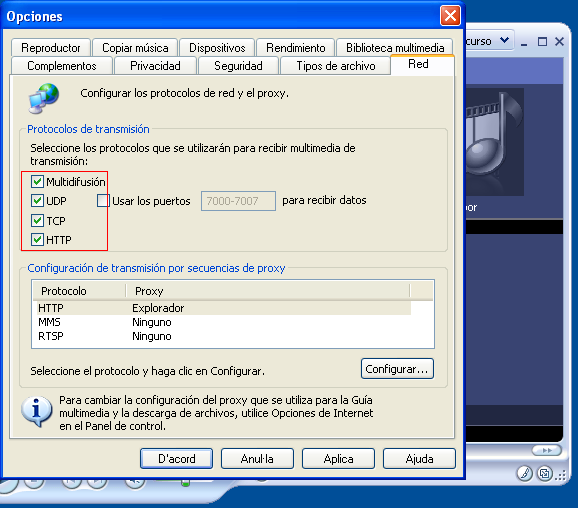Toggle the UDP protocol checkbox
This screenshot has height=508, width=578.
pos(37,201)
